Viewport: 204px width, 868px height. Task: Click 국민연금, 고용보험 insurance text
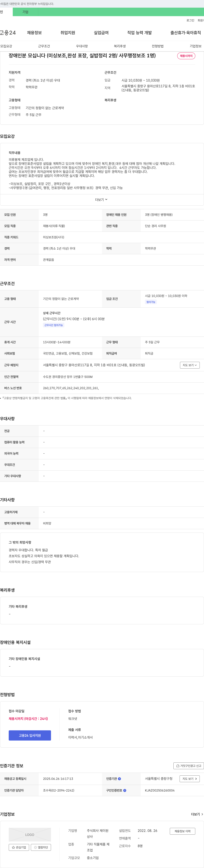[x=68, y=353]
